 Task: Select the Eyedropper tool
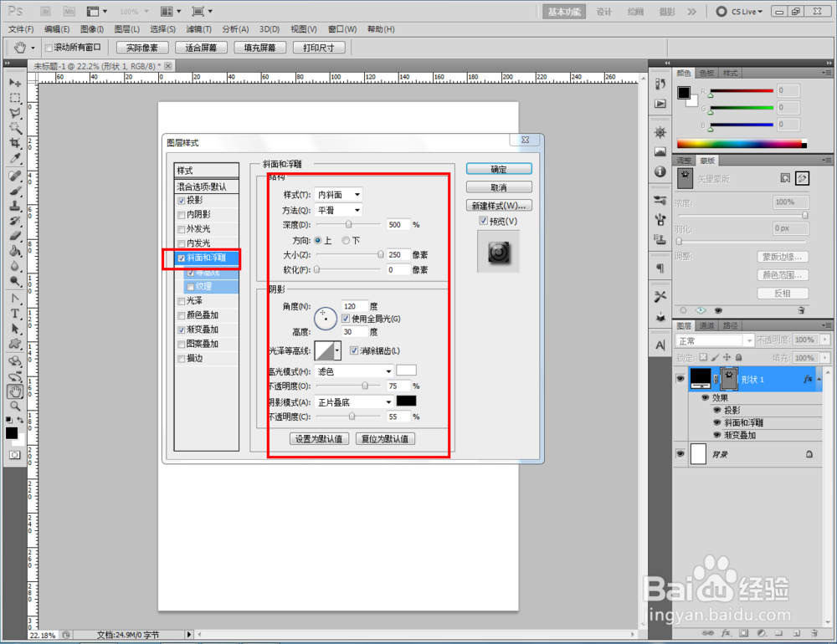click(15, 158)
